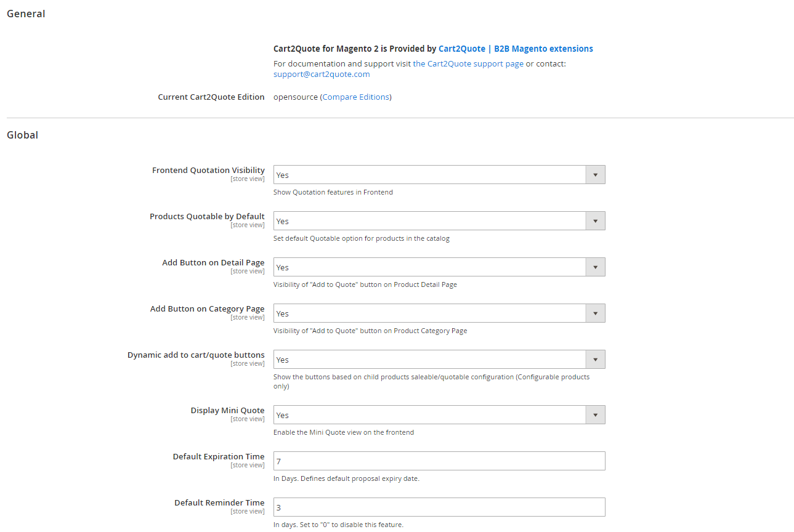Click the 'In Days. Defines default proposal expiry date.' note

346,478
